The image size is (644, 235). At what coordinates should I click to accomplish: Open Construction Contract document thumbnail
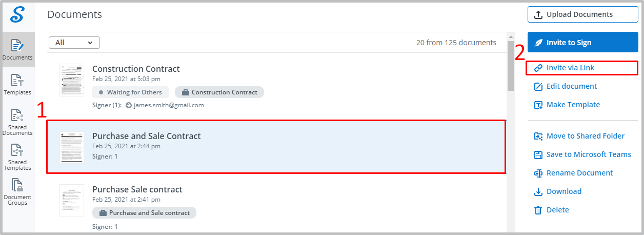click(71, 80)
